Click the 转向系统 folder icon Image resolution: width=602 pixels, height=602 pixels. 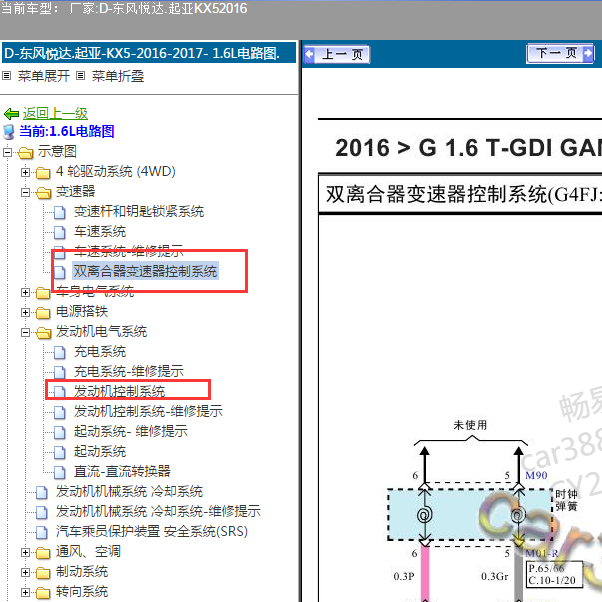pos(43,593)
